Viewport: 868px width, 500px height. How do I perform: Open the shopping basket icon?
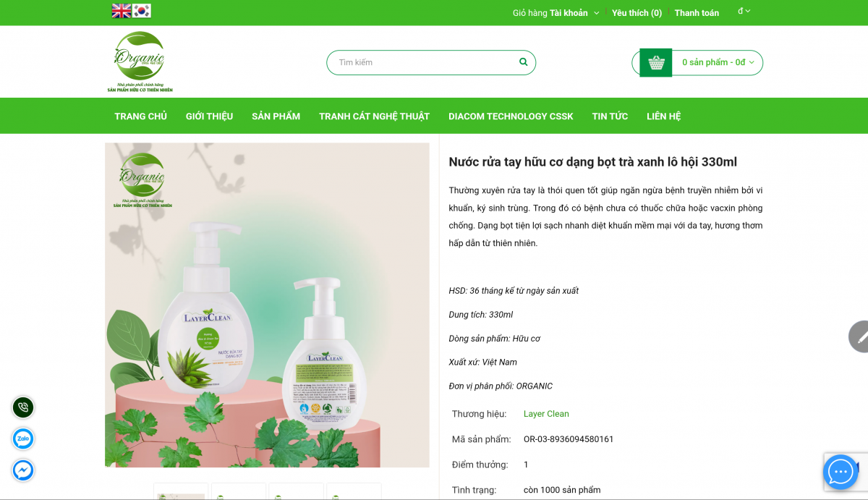[x=656, y=63]
